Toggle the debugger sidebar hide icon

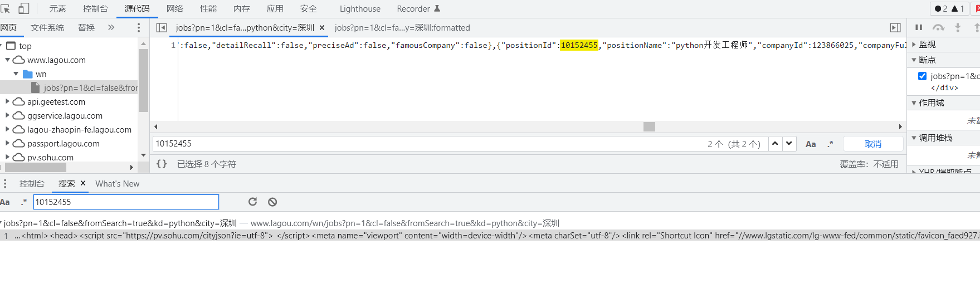click(x=895, y=27)
